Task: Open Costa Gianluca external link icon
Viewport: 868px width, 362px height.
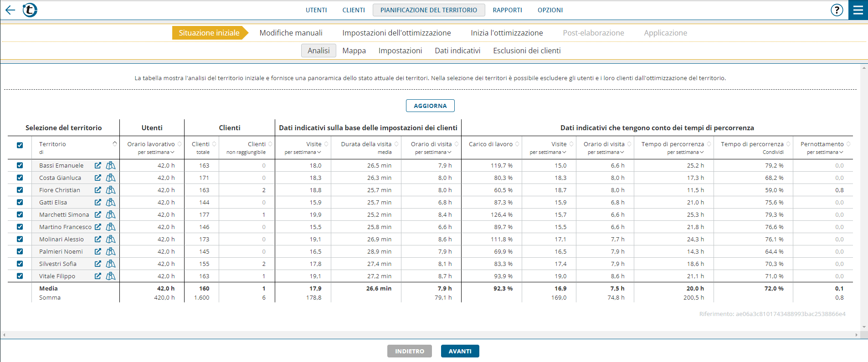Action: (98, 178)
